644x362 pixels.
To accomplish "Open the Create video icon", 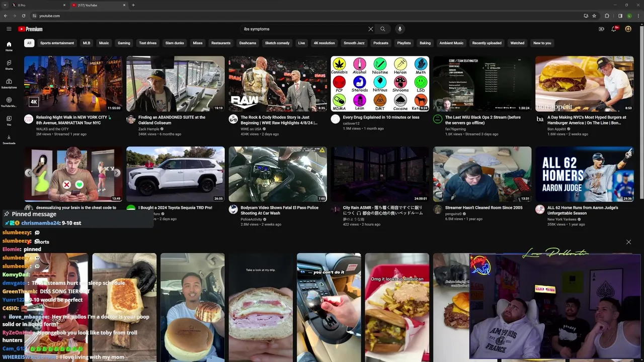I will pos(601,29).
